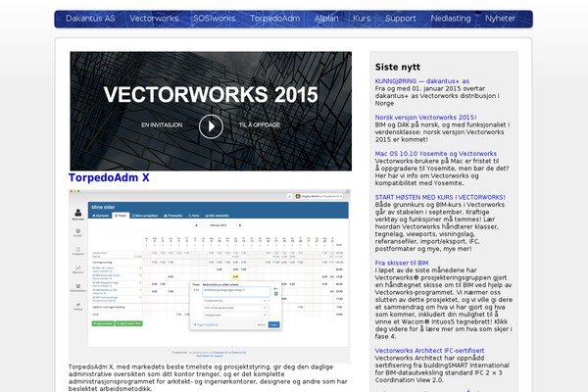Open the KUNNGJØRING — dakantus+ as news link

click(x=421, y=81)
